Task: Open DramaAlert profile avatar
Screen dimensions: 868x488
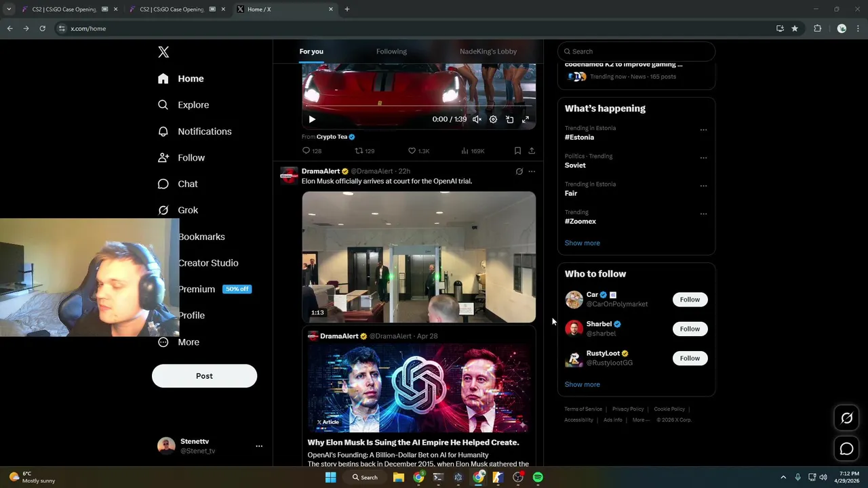Action: click(x=290, y=176)
